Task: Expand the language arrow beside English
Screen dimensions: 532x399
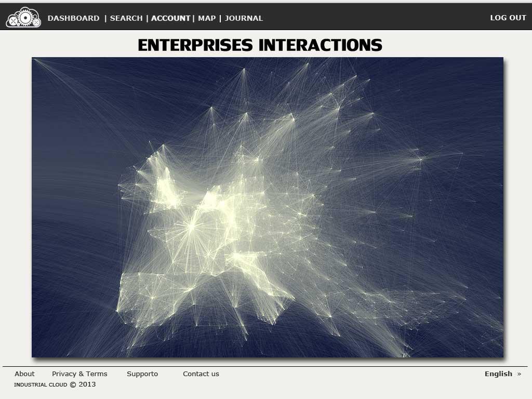Action: coord(519,374)
